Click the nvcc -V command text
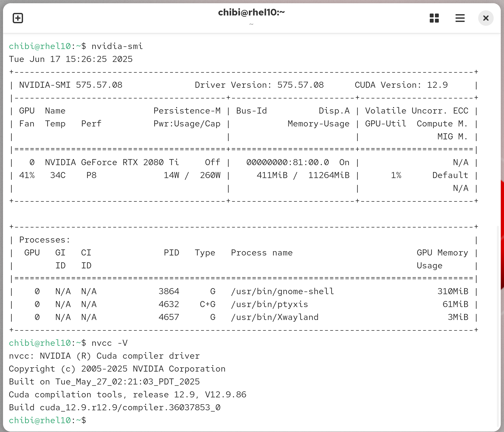Screen dimensions: 504x432 click(110, 343)
